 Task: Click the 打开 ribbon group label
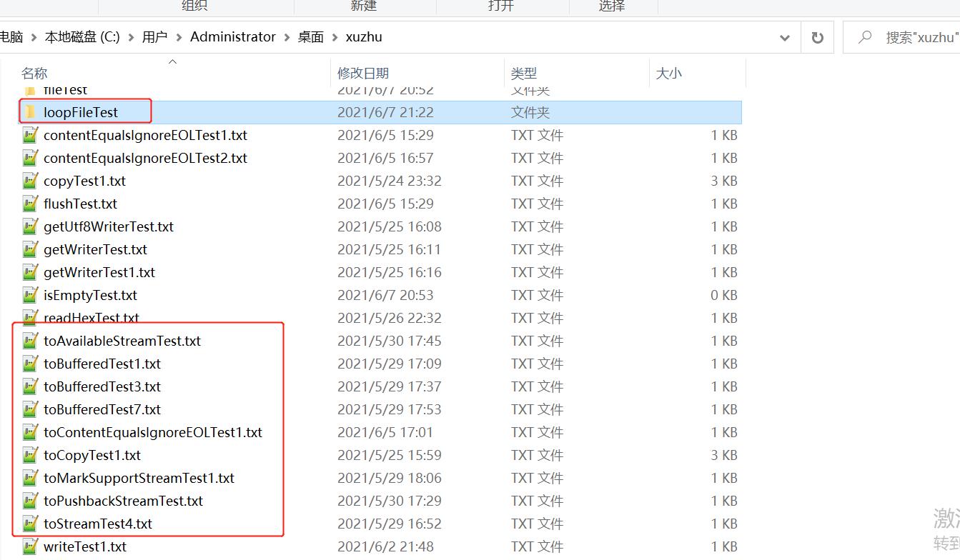point(501,6)
